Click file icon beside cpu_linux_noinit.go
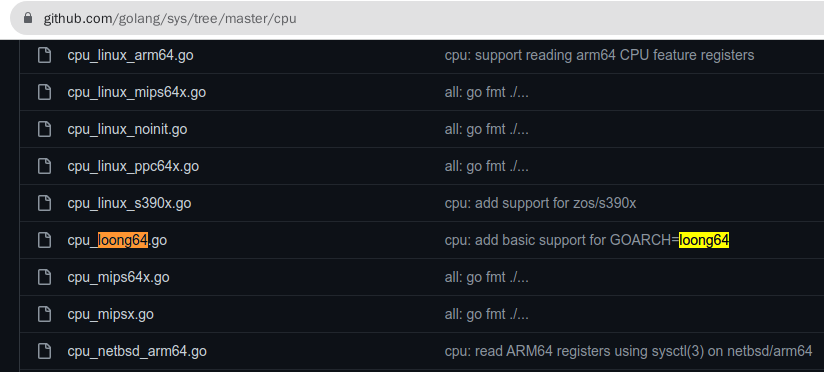Viewport: 824px width, 372px height. [44, 129]
